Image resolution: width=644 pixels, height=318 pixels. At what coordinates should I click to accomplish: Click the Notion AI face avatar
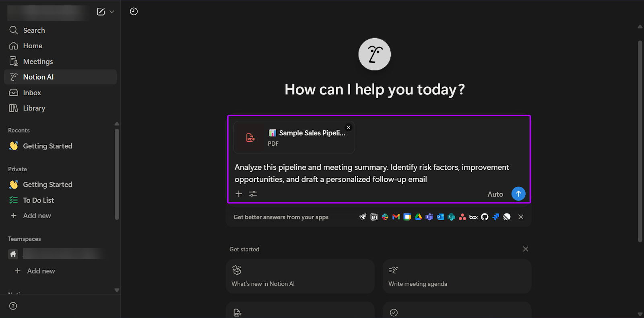tap(375, 54)
